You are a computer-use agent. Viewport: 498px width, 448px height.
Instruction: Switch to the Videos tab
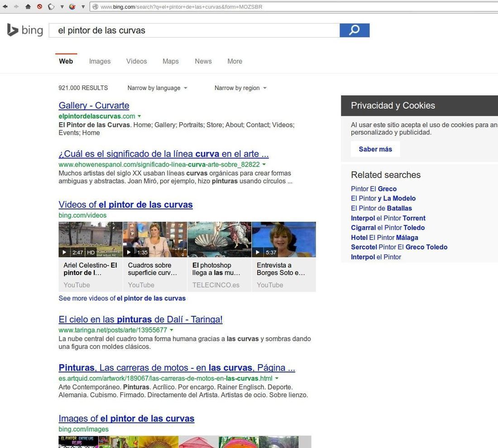click(137, 61)
